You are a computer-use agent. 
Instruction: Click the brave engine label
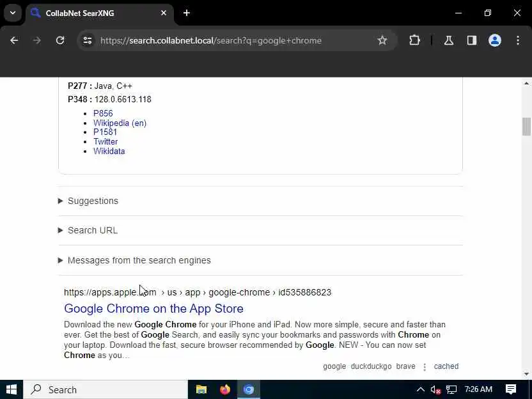tap(405, 366)
